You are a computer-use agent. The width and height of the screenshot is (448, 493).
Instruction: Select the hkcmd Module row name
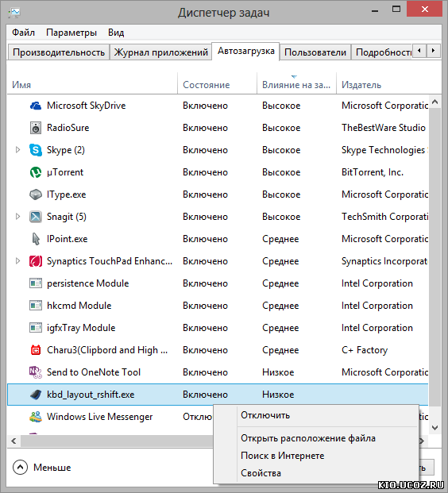79,306
